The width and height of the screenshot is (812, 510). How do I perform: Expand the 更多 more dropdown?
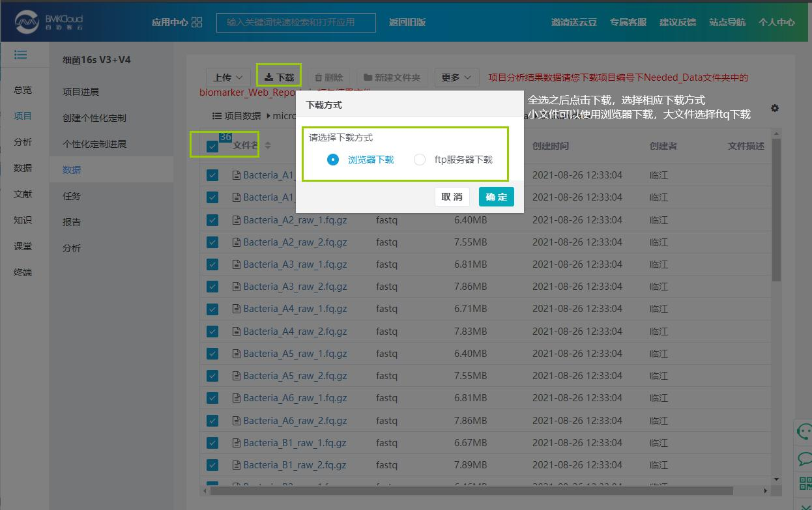point(456,78)
